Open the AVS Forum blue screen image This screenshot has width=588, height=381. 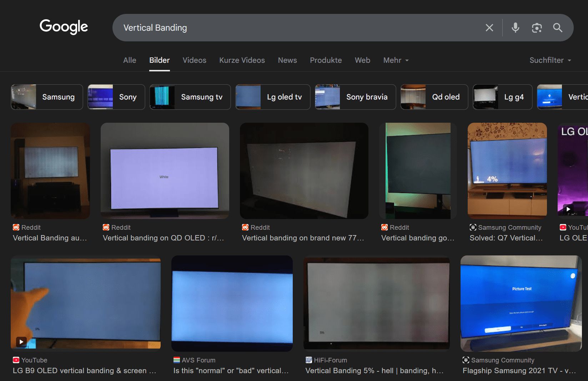tap(232, 304)
